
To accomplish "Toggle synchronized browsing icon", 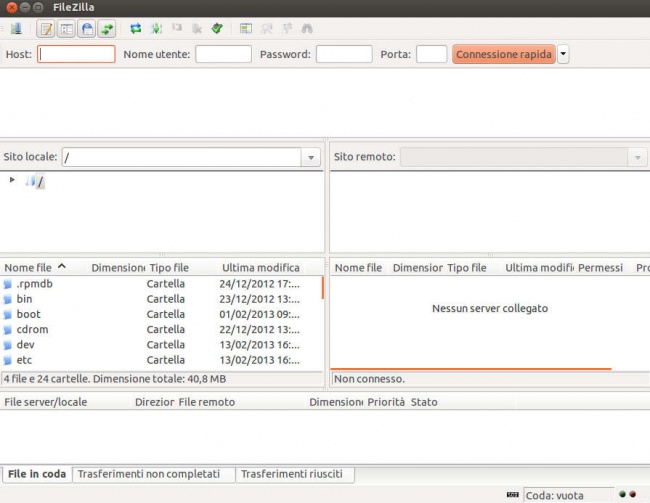I will pos(287,28).
